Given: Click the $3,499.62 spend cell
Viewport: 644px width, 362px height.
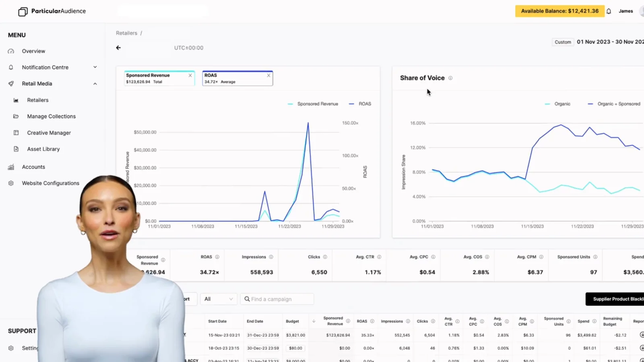Looking at the screenshot, I should [x=587, y=335].
